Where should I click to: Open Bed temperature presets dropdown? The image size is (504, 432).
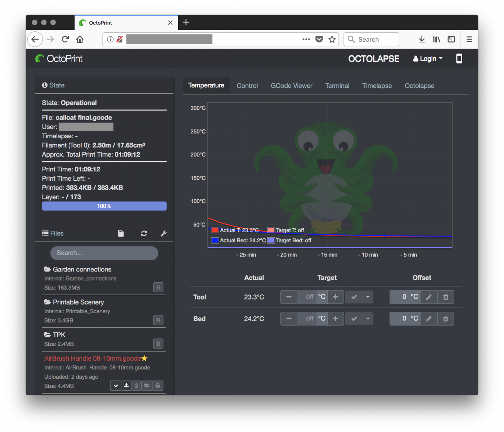click(368, 319)
